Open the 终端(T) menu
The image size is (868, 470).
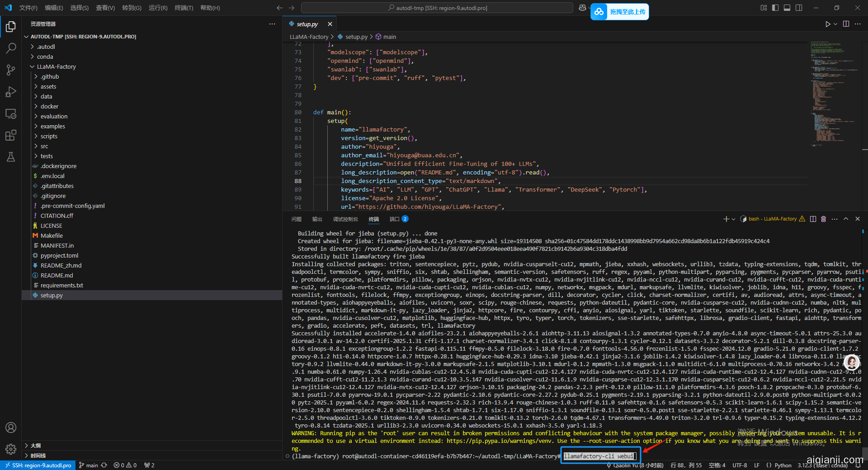point(184,8)
